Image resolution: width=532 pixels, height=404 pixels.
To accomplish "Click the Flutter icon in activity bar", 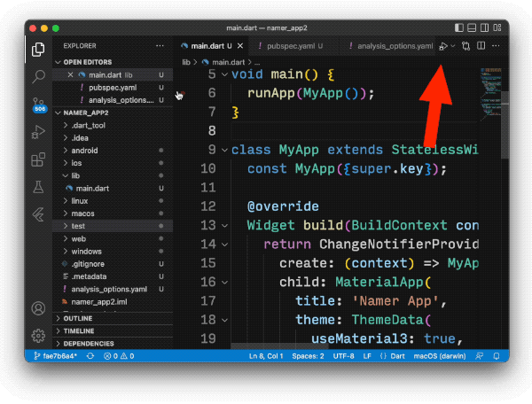I will pos(38,214).
